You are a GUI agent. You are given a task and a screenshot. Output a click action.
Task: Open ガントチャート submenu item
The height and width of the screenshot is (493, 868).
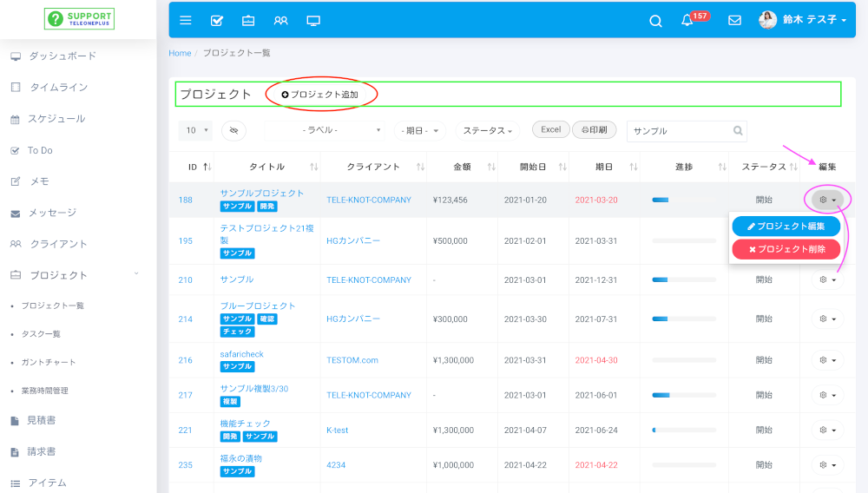pyautogui.click(x=48, y=362)
